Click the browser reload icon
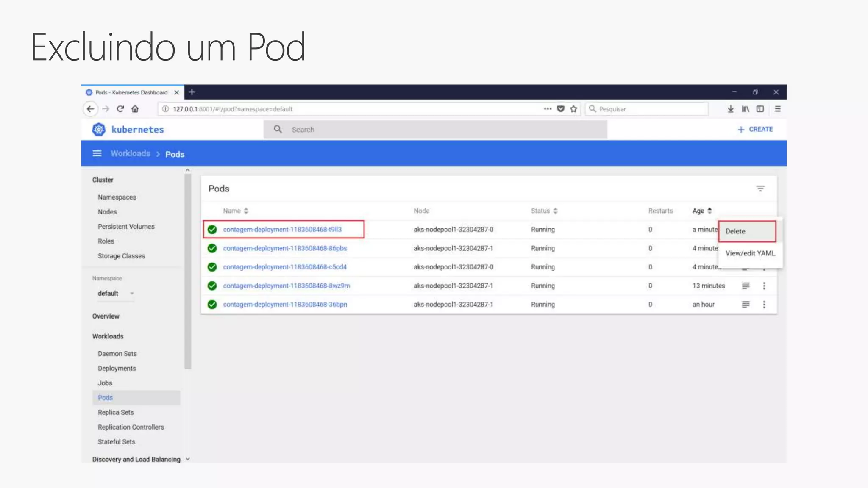The height and width of the screenshot is (488, 868). point(120,109)
